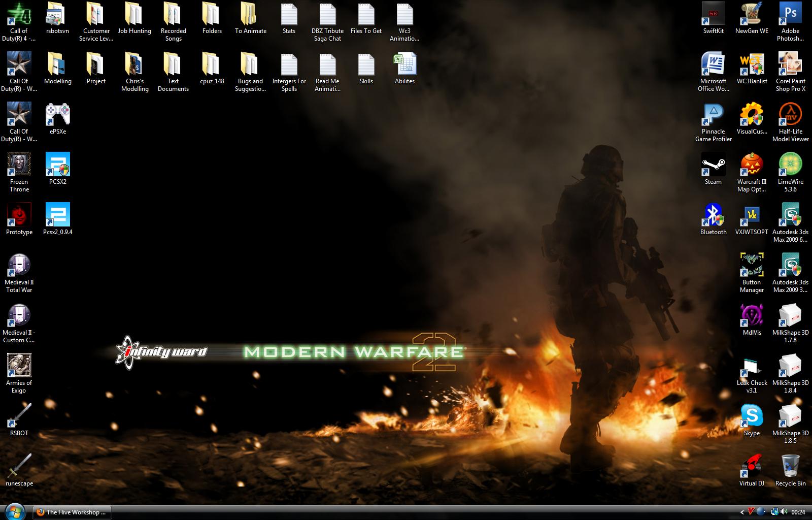Select the Wc3 Animatio... text file
Screen dimensions: 812x520
point(404,22)
